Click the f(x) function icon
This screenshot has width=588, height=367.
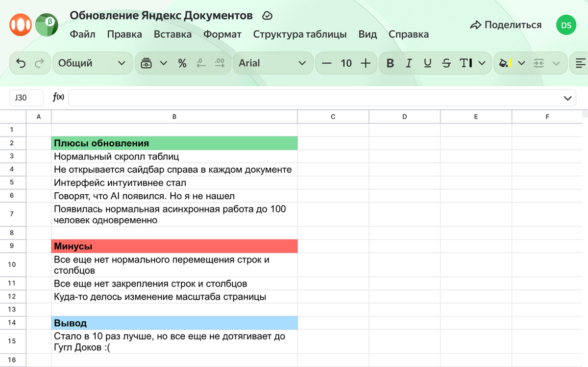coord(58,98)
